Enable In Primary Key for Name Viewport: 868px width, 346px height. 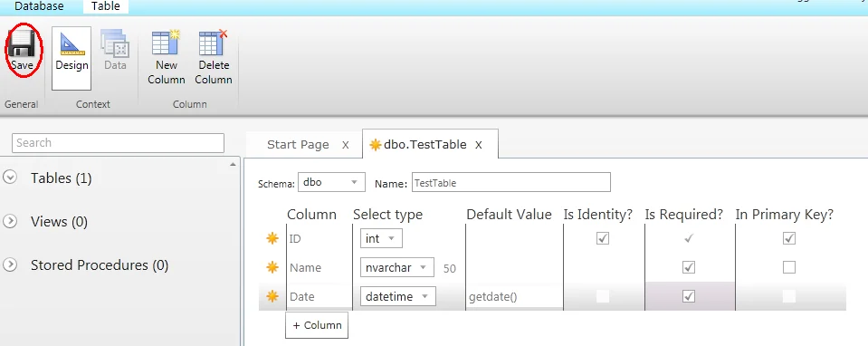click(x=789, y=267)
